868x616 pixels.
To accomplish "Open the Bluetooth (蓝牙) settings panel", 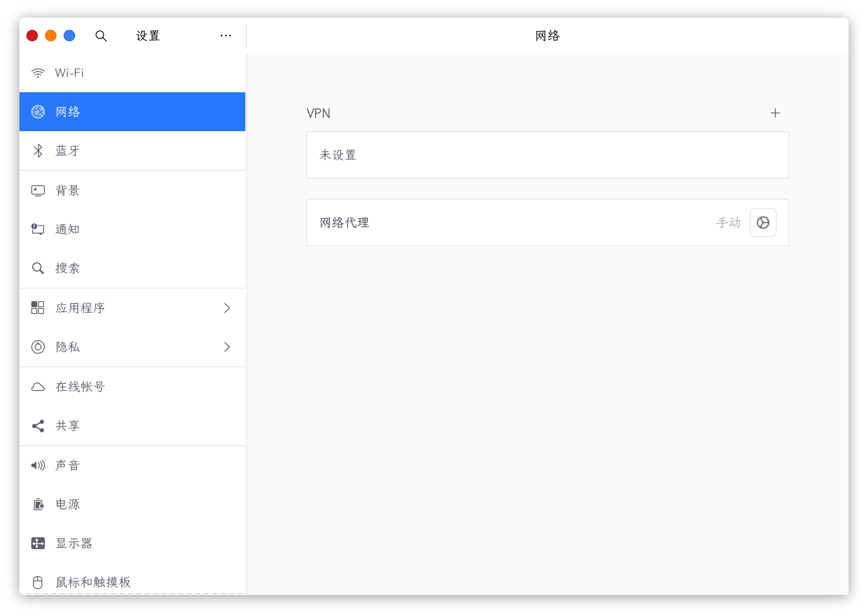I will point(68,151).
